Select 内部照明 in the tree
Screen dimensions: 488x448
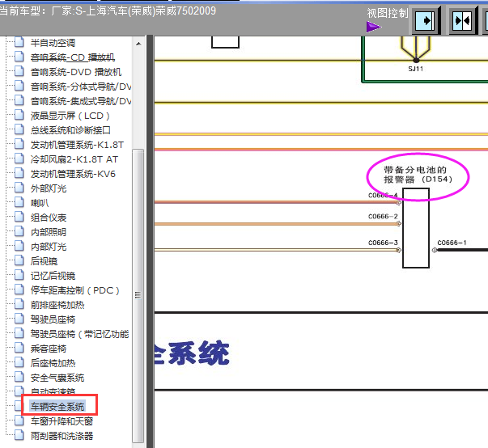pos(49,232)
